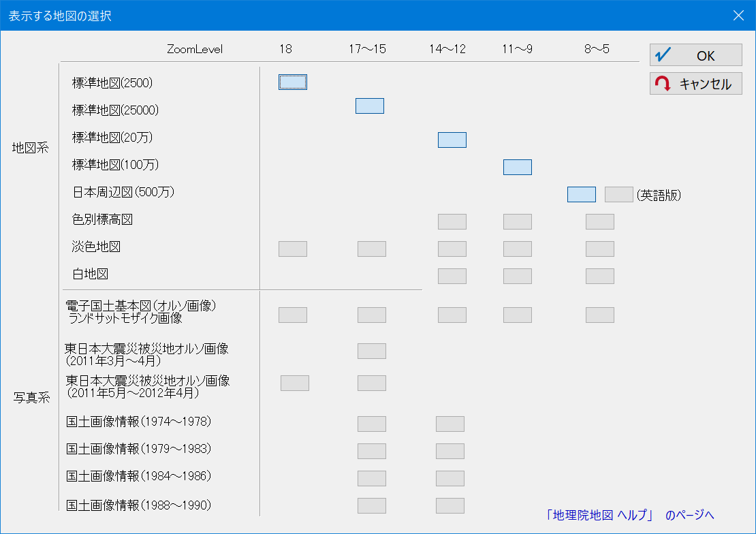Enable 淡色地図 at zoom 11～9
Screen dimensions: 756x534
tap(518, 249)
